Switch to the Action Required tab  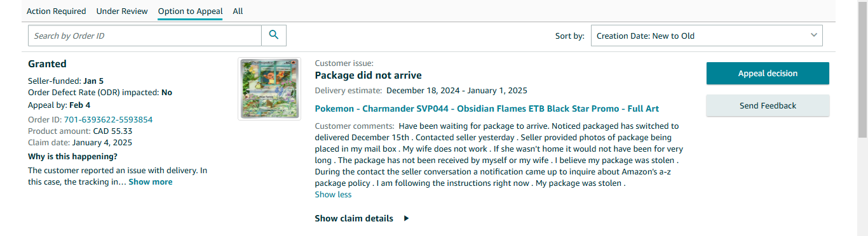pos(57,11)
